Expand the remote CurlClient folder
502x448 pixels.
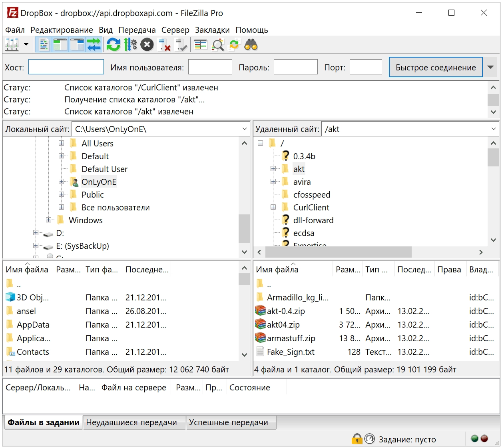[273, 207]
